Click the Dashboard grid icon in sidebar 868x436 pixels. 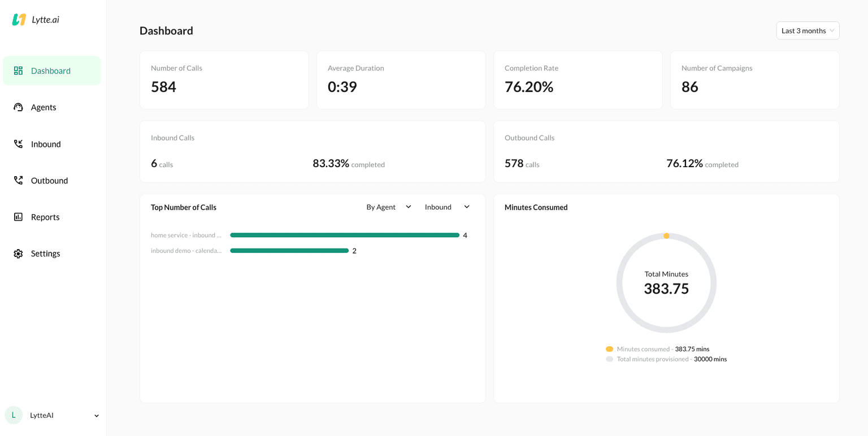click(x=18, y=71)
